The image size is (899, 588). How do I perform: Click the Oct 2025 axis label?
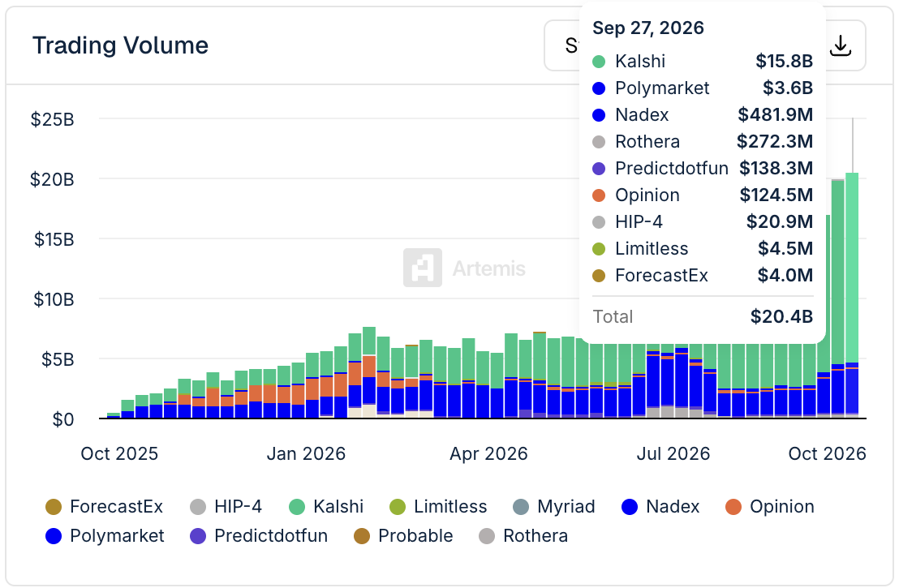click(x=119, y=454)
